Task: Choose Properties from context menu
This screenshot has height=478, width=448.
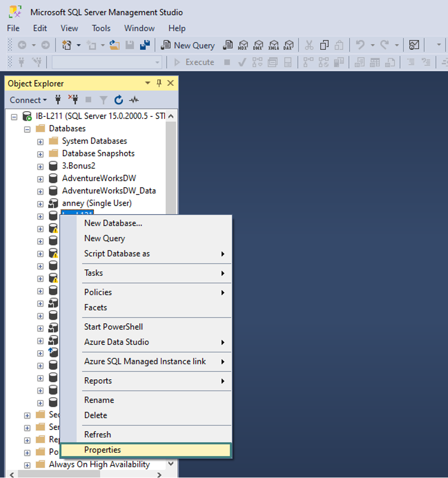Action: 146,450
